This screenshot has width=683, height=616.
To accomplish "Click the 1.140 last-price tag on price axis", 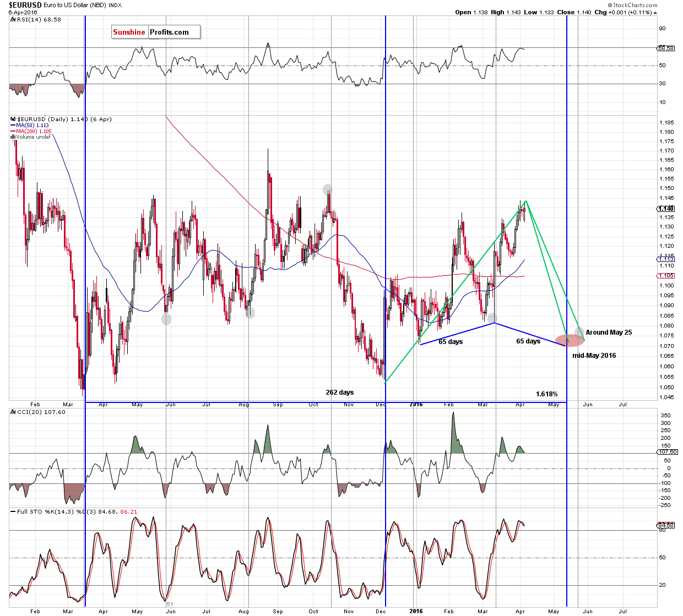I will coord(666,209).
